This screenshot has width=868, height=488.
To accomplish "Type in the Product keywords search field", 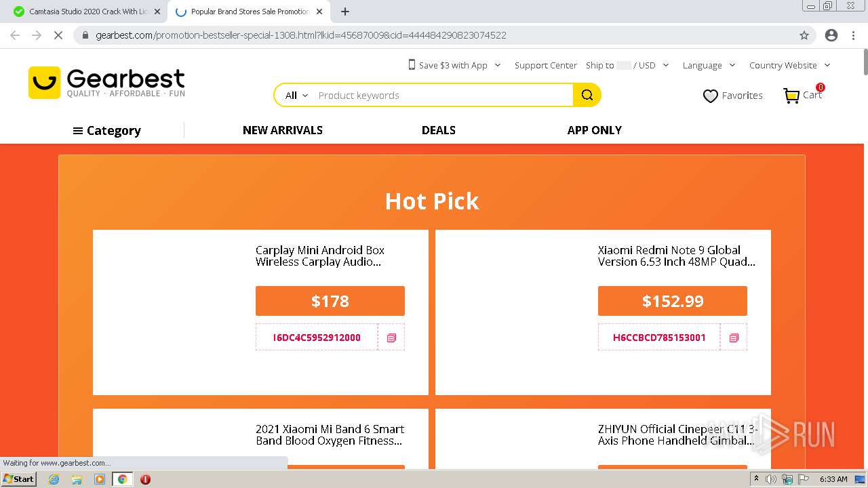I will click(441, 96).
